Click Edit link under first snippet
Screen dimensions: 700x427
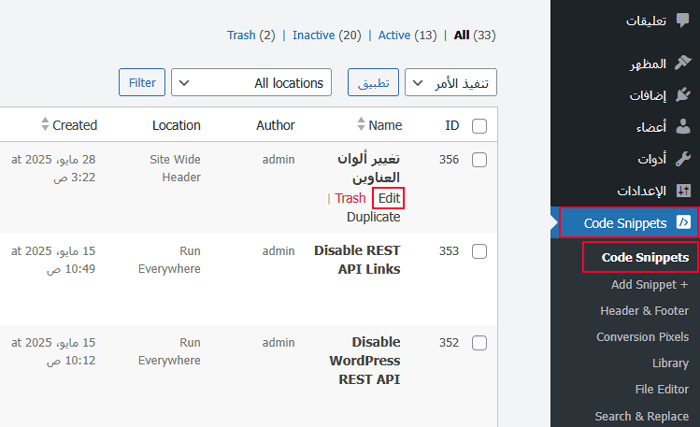(x=388, y=198)
